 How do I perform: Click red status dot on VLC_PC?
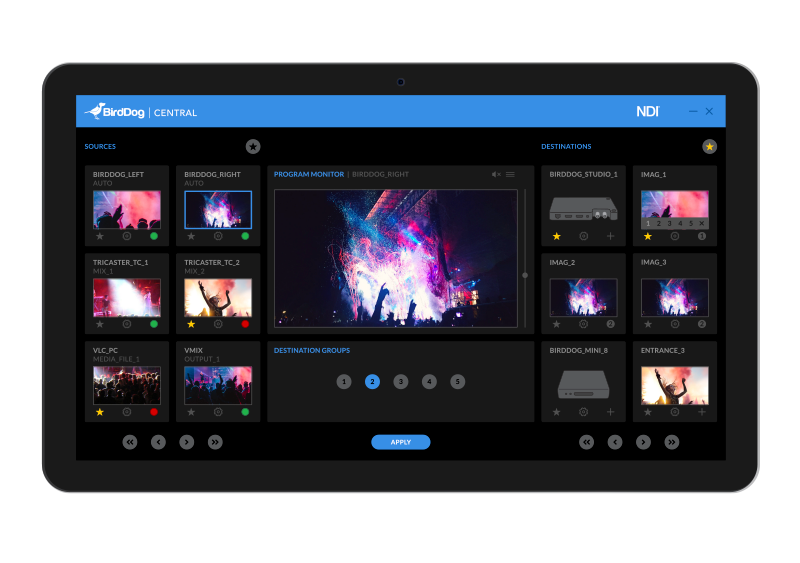click(154, 412)
